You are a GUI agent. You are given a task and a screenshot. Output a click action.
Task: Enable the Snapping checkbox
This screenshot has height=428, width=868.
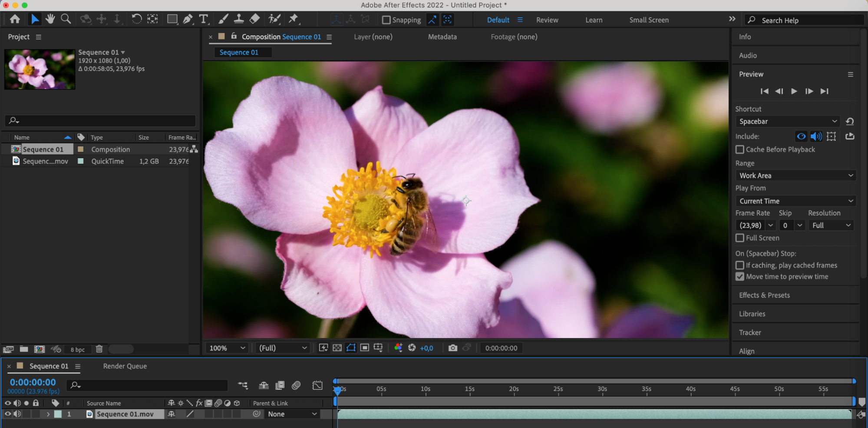coord(386,20)
